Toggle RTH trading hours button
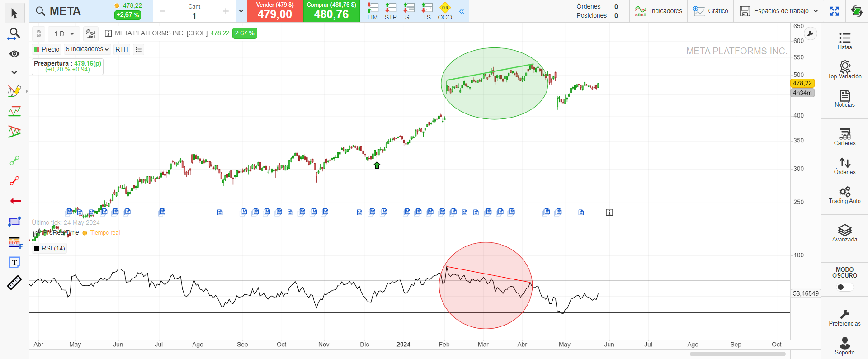Viewport: 868px width, 359px height. coord(122,49)
